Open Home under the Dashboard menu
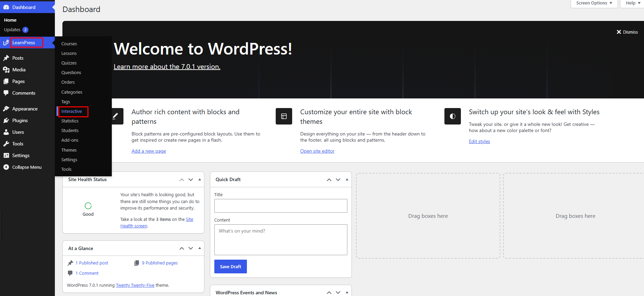644x296 pixels. [10, 20]
